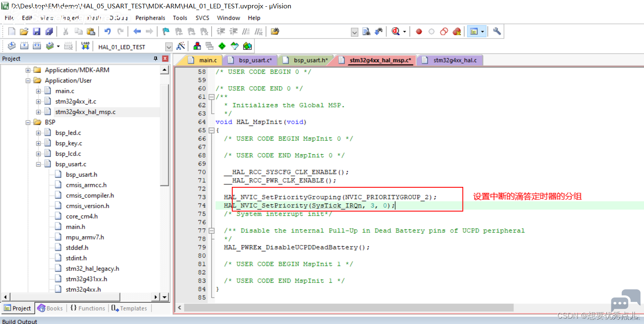Click the editor horizontal scrollbar

tap(348, 307)
